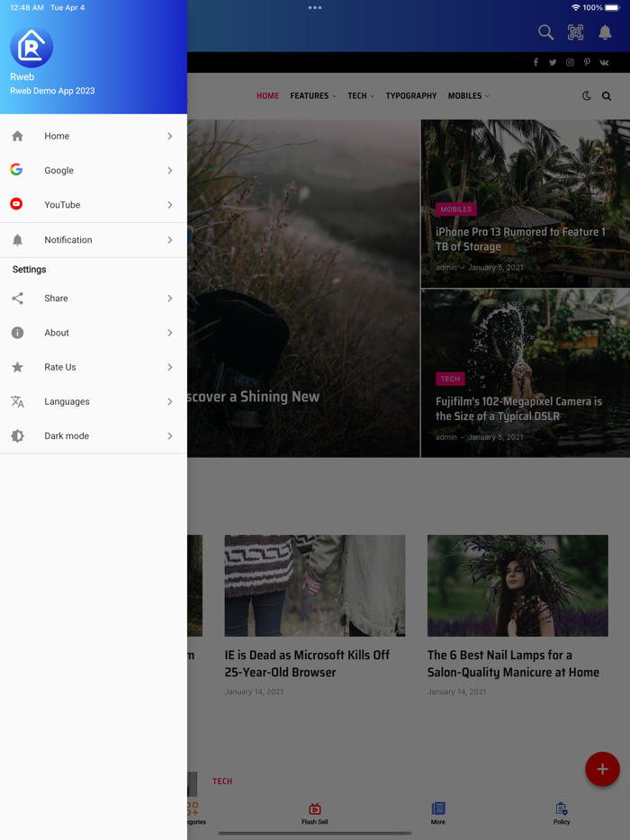Open Policy in bottom navigation bar

562,813
